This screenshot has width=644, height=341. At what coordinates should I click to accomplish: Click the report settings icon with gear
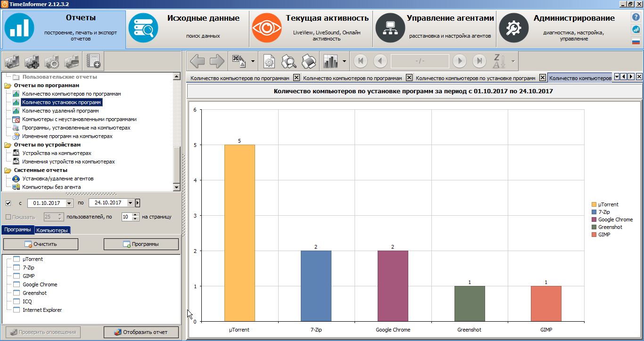click(52, 62)
